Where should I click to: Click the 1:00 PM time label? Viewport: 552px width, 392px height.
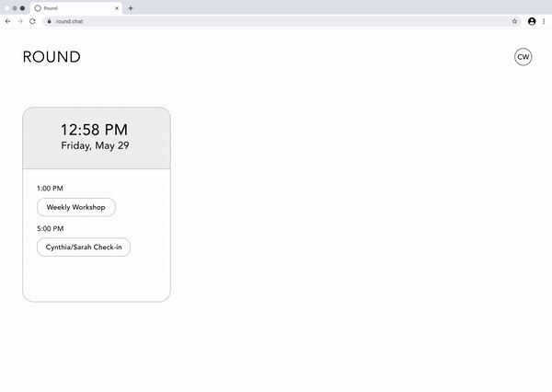(50, 189)
